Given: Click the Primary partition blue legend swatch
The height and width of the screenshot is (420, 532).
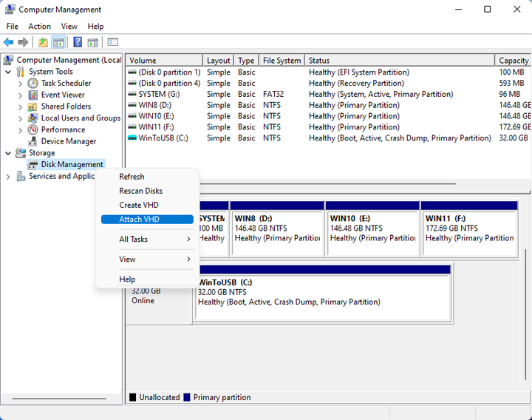Looking at the screenshot, I should point(187,397).
